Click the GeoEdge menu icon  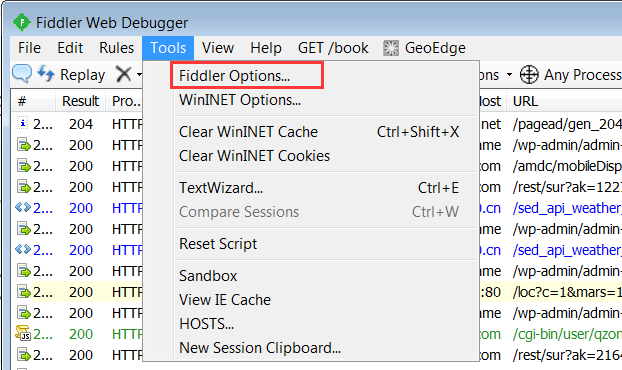391,48
